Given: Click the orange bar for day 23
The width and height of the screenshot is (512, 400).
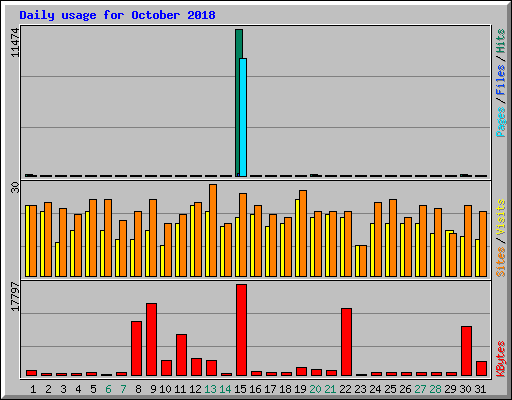Looking at the screenshot, I should (363, 261).
